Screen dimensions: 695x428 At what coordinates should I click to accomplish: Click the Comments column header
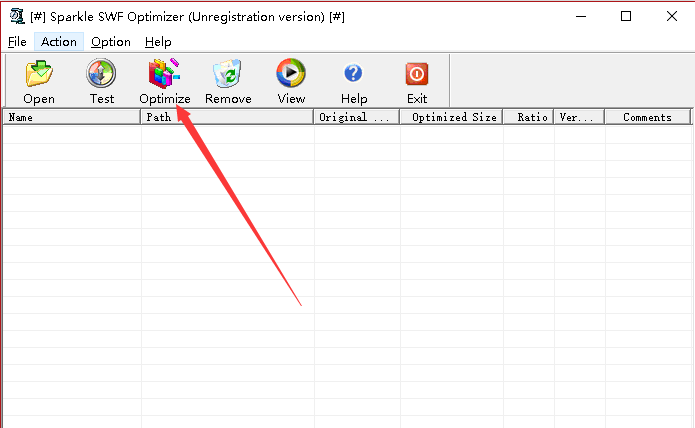pos(648,117)
